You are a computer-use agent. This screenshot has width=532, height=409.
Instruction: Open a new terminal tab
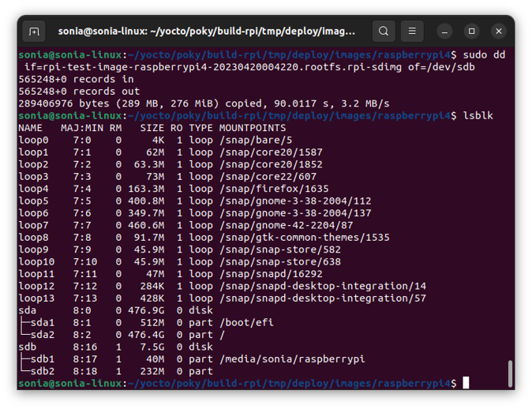coord(34,32)
